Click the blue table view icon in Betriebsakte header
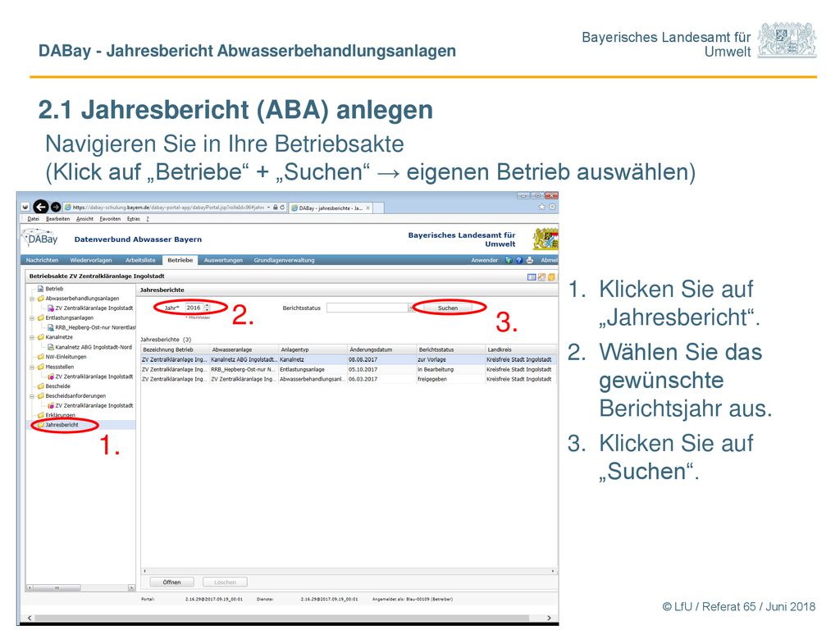Screen dimensions: 840x630 [532, 277]
